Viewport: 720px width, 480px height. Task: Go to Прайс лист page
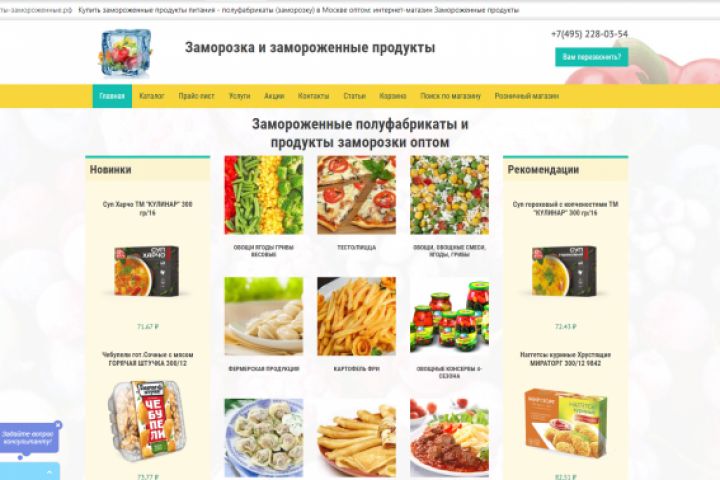pyautogui.click(x=197, y=96)
